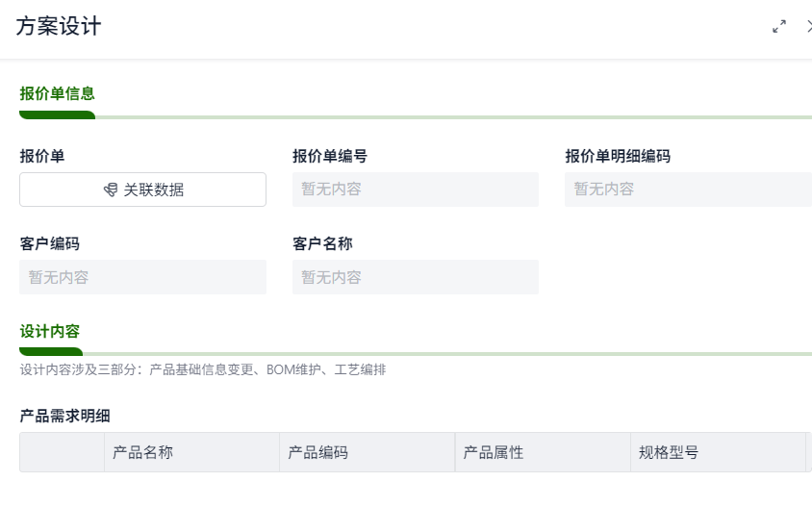The image size is (812, 507).
Task: Open the 报价单信息 section header
Action: [57, 94]
